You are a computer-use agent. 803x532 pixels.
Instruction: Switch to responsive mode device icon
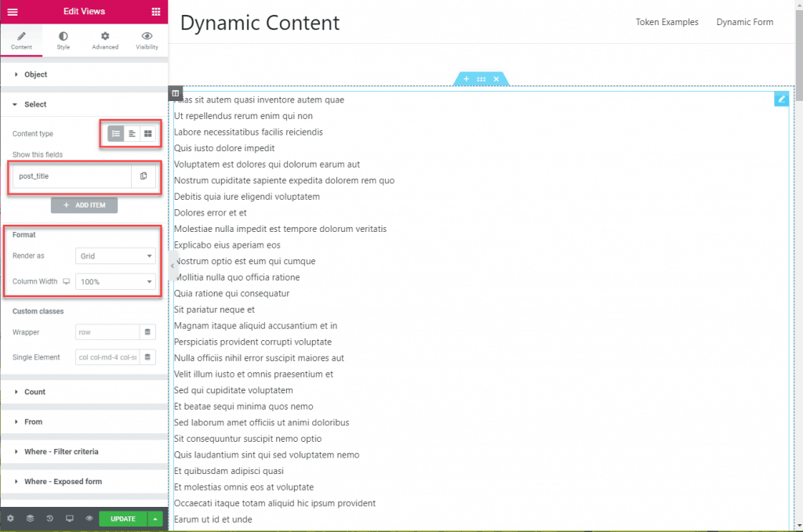click(69, 519)
